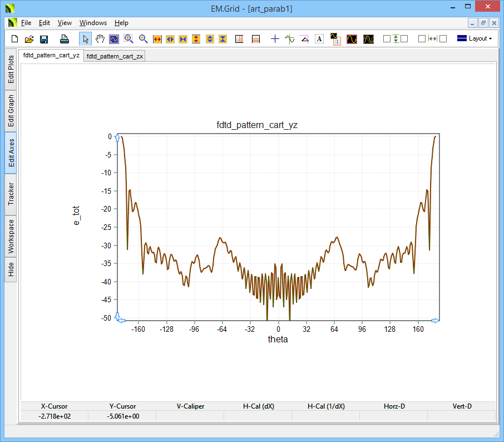Click the X-Cursor value field
The image size is (504, 442).
pyautogui.click(x=55, y=416)
